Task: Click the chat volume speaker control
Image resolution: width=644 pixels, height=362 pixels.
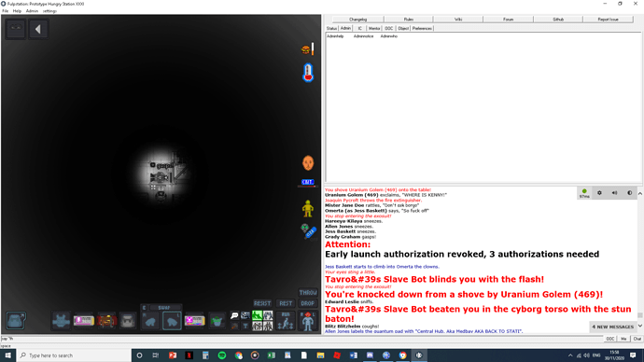Action: pyautogui.click(x=614, y=193)
